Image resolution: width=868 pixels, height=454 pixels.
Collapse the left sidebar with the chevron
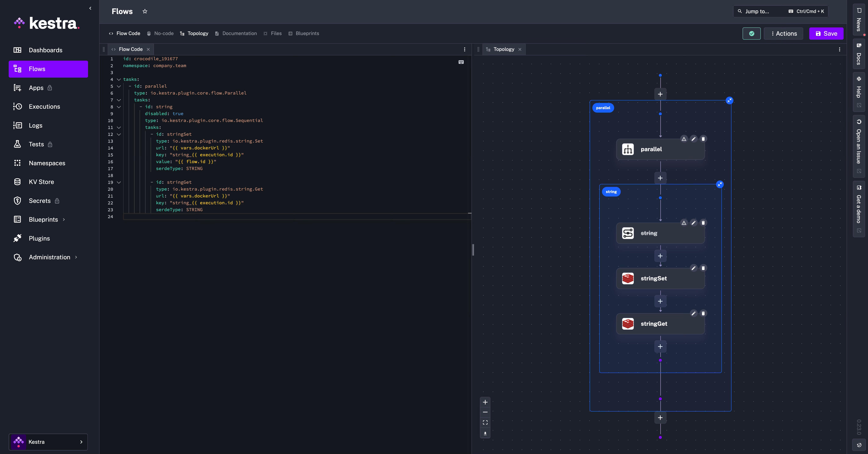click(90, 8)
